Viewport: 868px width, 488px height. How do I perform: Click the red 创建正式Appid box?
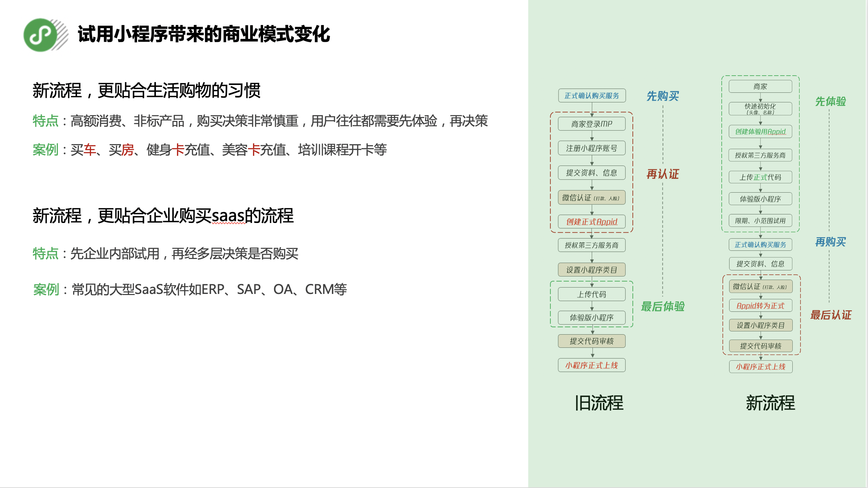(591, 222)
